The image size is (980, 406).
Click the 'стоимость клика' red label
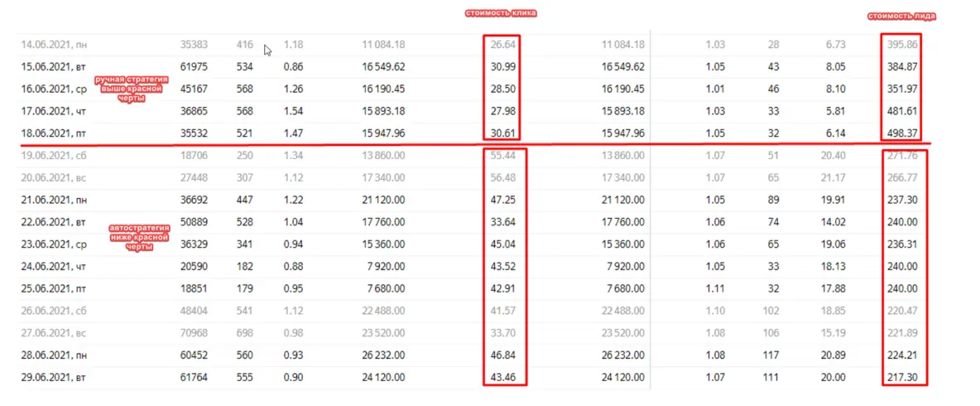pyautogui.click(x=502, y=14)
